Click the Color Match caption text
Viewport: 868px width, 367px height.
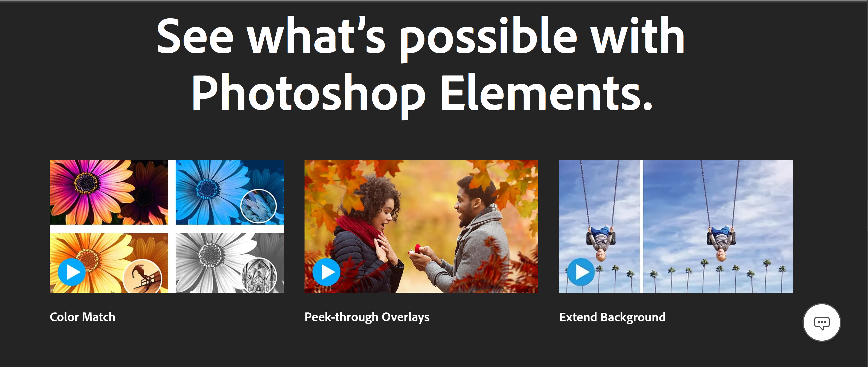tap(83, 317)
